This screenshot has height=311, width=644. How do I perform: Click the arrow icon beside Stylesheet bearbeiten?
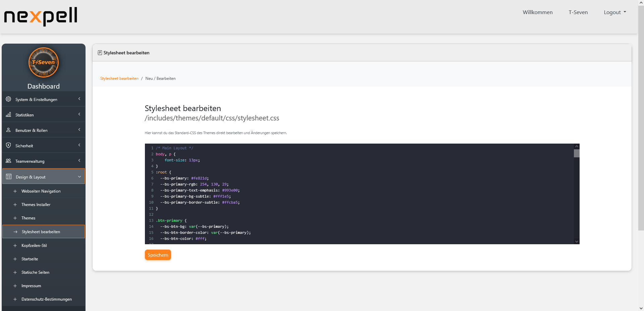point(16,231)
